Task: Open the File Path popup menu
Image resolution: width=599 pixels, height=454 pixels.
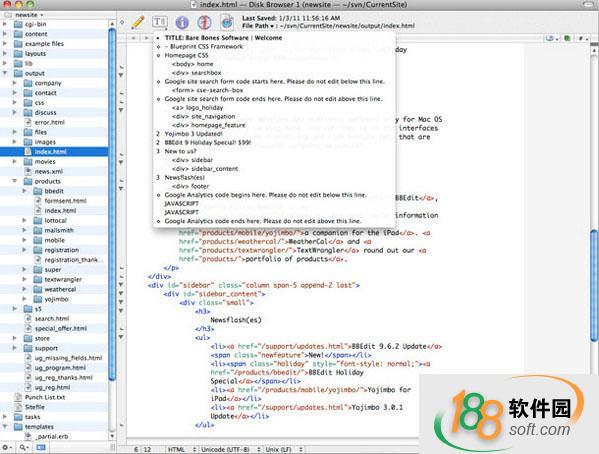Action: point(258,26)
